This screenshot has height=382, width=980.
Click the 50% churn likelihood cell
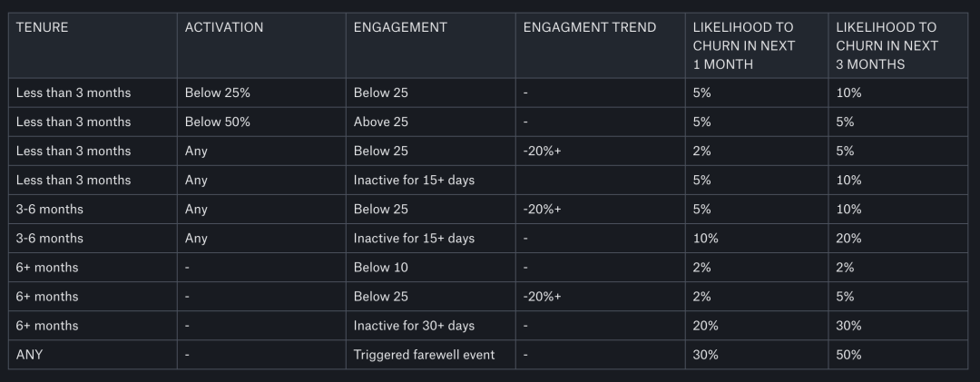click(x=849, y=354)
